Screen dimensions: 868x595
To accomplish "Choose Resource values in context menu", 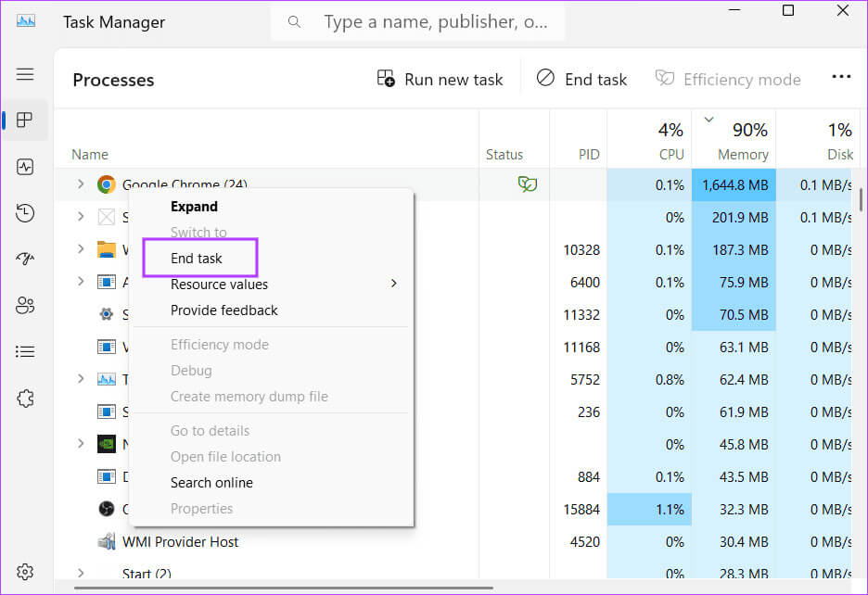I will click(x=219, y=285).
